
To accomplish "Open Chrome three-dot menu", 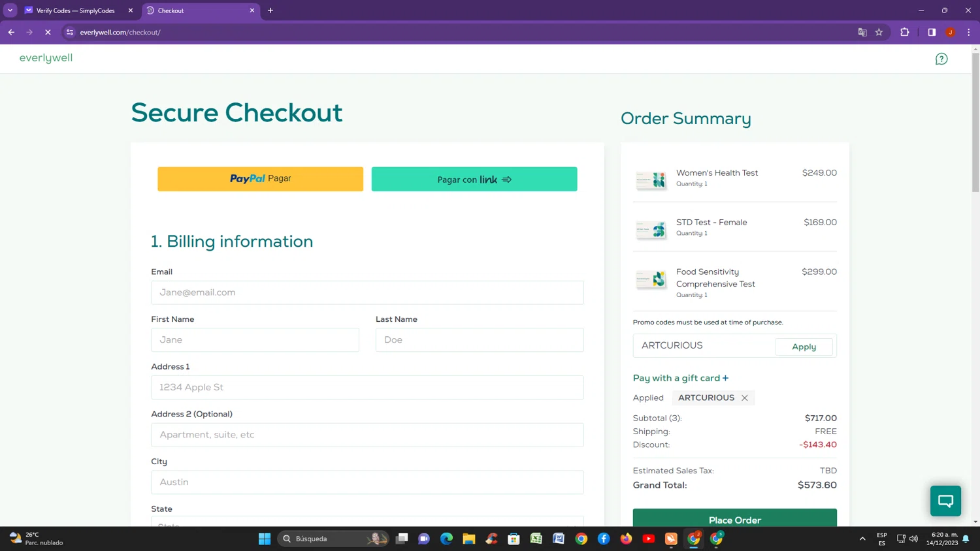I will (x=968, y=32).
